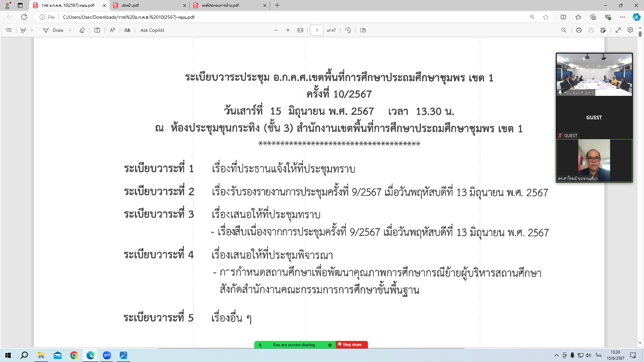This screenshot has width=644, height=362.
Task: Click the page number input field
Action: [317, 30]
